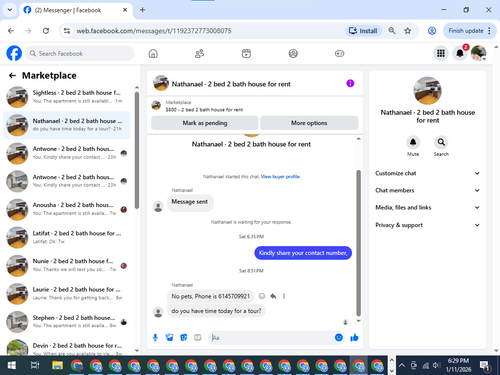
Task: Open Task View on the taskbar
Action: (x=35, y=365)
